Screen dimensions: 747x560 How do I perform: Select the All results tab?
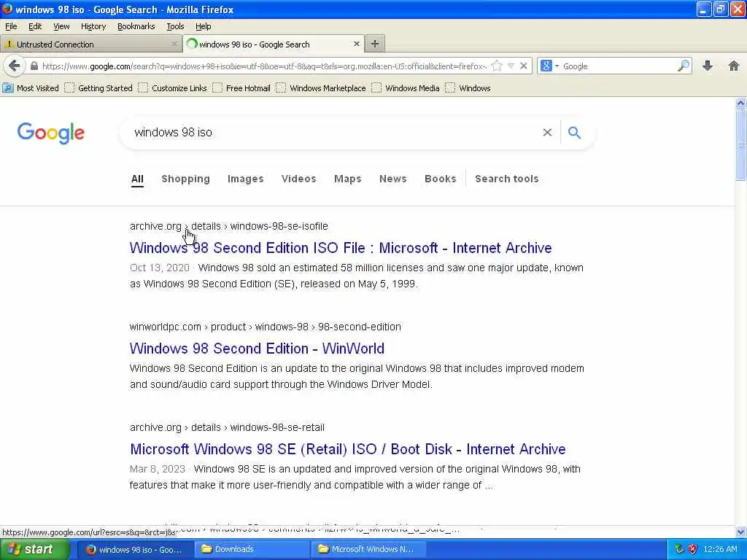point(137,179)
